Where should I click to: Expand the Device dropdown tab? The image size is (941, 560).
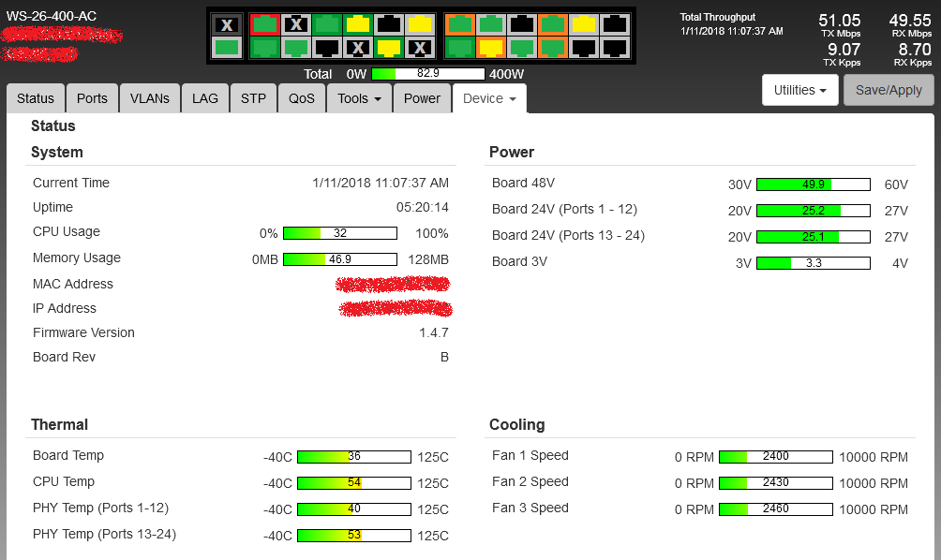(x=489, y=98)
